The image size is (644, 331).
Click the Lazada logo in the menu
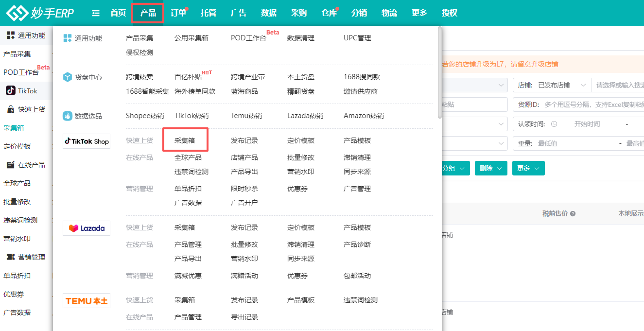[87, 228]
